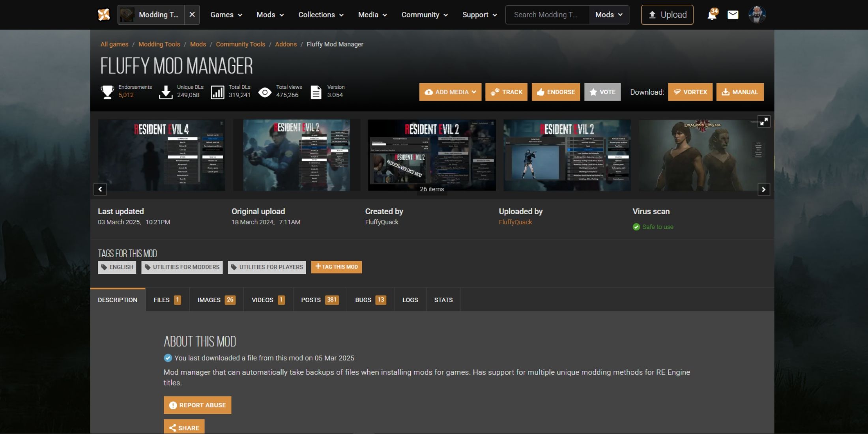The image size is (868, 434).
Task: Click the Nexus Mods logo icon
Action: pyautogui.click(x=104, y=15)
